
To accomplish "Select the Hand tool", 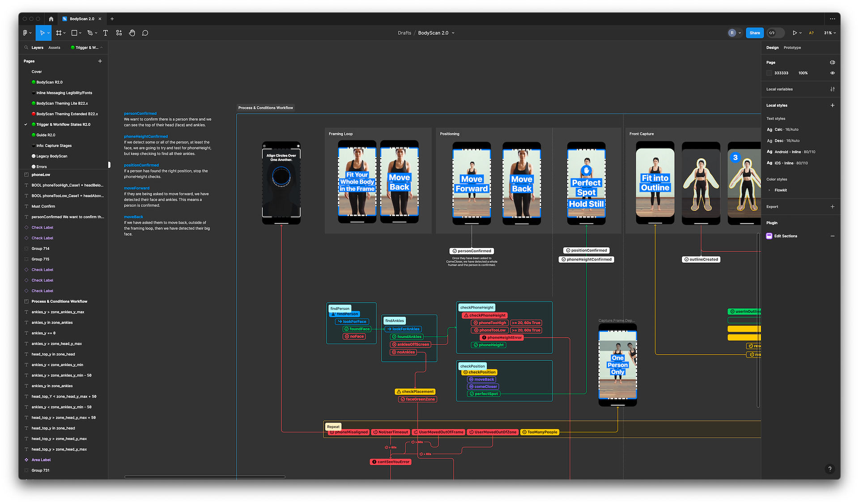I will pyautogui.click(x=132, y=33).
